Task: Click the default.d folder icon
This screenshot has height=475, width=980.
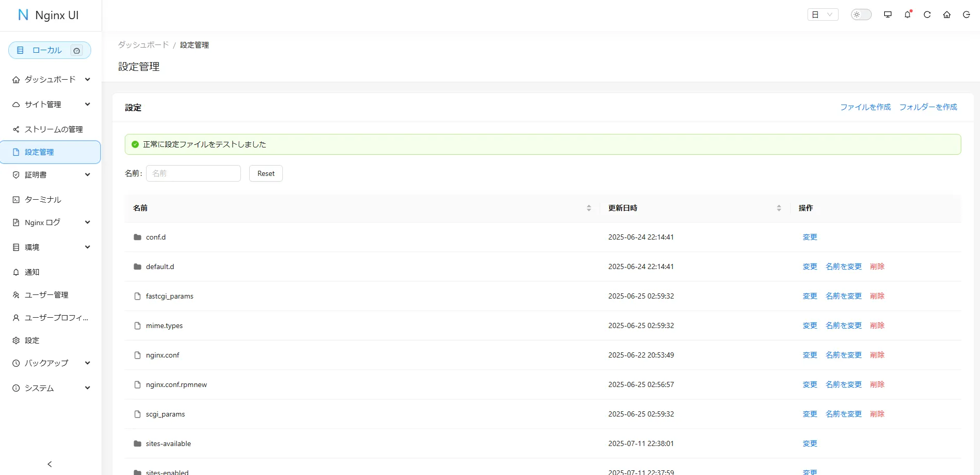Action: [x=137, y=266]
